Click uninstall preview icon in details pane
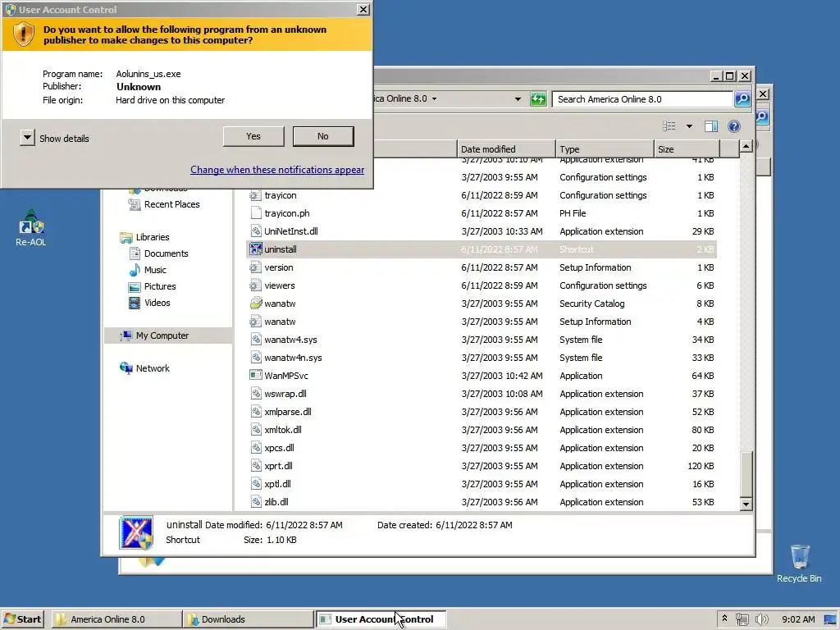Screen dimensions: 840x630 (136, 532)
